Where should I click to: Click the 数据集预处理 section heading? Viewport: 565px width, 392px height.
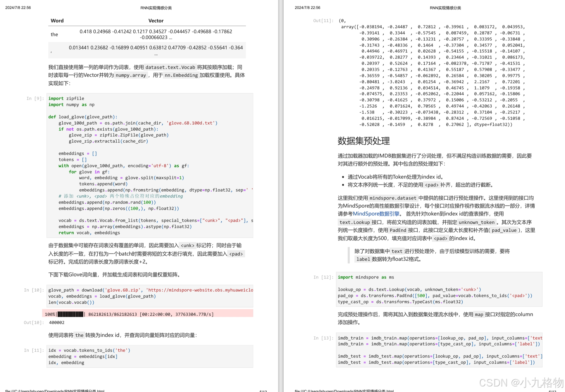tap(364, 141)
